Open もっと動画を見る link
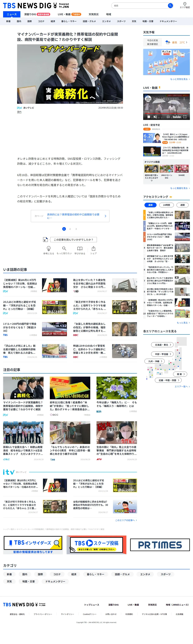The image size is (193, 644). pos(180,188)
